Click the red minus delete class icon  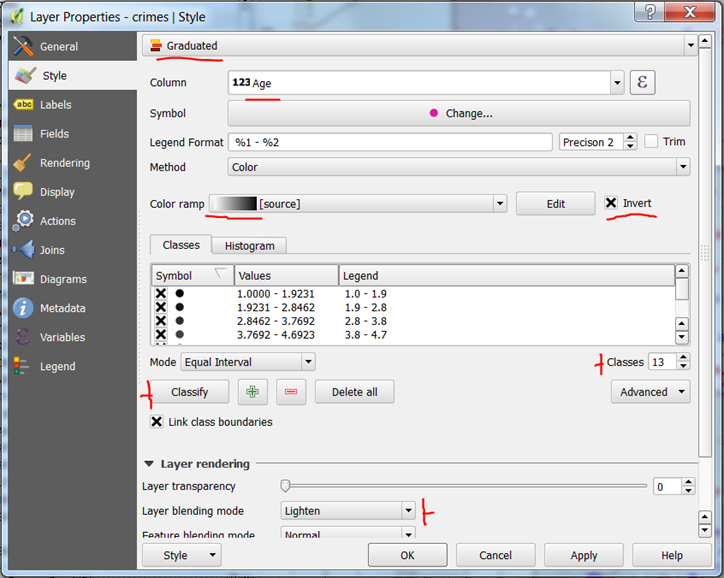click(291, 392)
